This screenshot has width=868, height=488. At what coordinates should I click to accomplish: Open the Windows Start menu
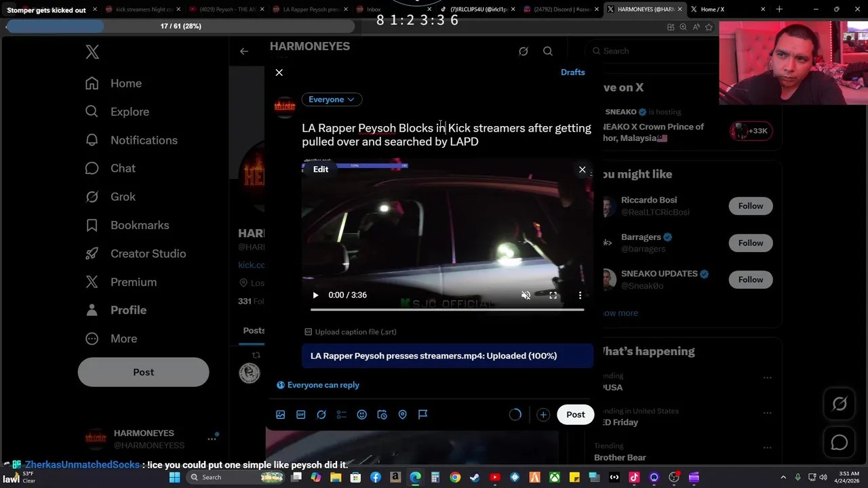pyautogui.click(x=174, y=477)
